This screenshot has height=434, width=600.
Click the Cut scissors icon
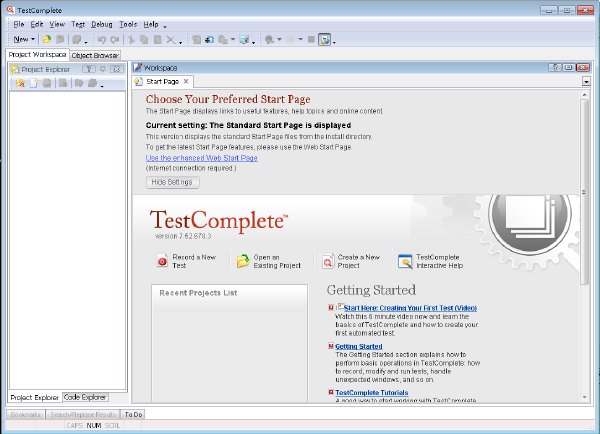[x=131, y=39]
